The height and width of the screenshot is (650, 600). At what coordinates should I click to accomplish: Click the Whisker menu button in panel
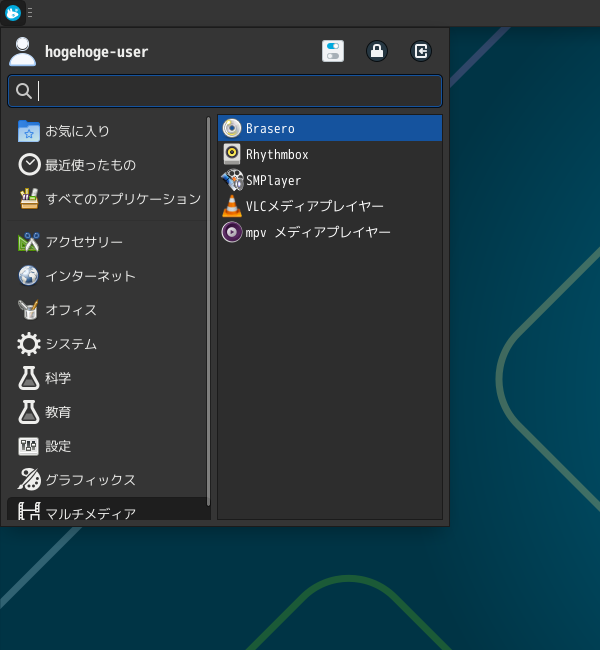13,13
